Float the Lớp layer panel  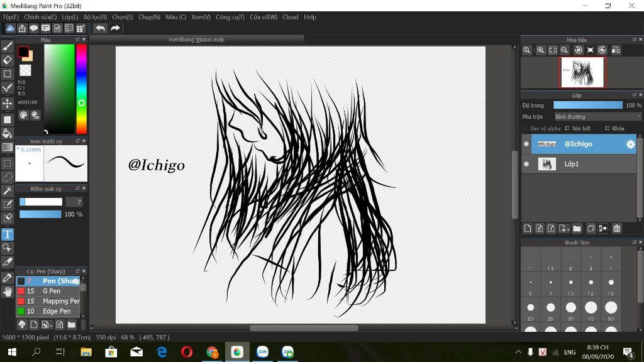(634, 95)
